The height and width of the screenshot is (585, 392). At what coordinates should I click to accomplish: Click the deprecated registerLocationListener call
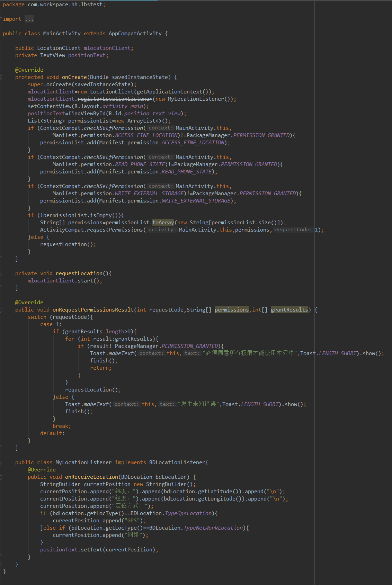click(115, 99)
